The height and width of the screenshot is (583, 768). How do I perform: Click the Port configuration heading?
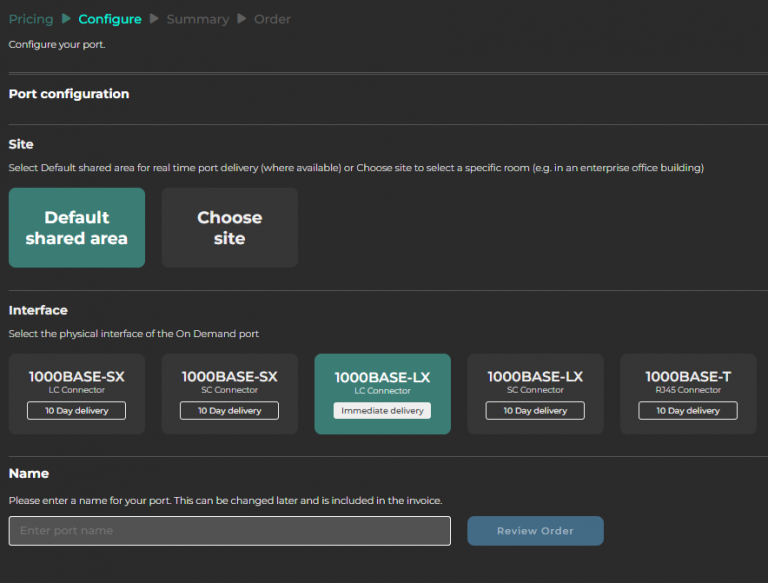(69, 94)
